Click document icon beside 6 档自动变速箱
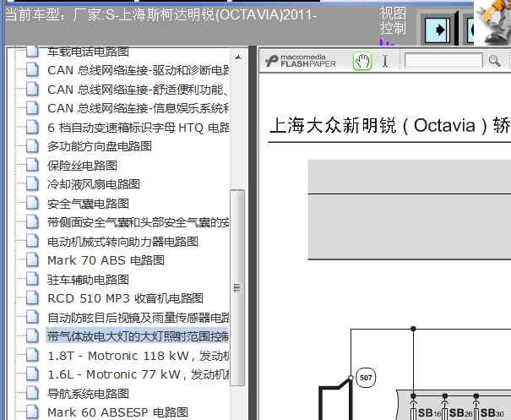511x420 pixels. coord(32,127)
